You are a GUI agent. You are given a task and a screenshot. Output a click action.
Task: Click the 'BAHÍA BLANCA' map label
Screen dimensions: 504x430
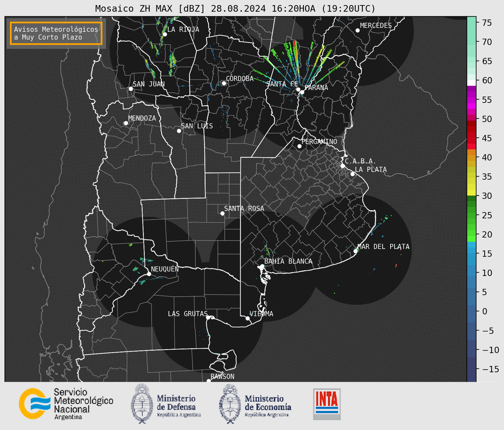(x=288, y=261)
